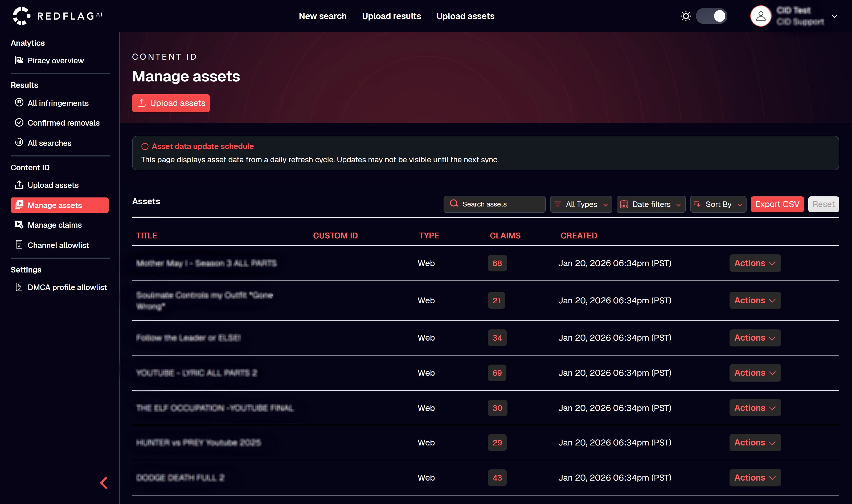Expand the All Types filter dropdown
The width and height of the screenshot is (852, 504).
click(x=581, y=204)
